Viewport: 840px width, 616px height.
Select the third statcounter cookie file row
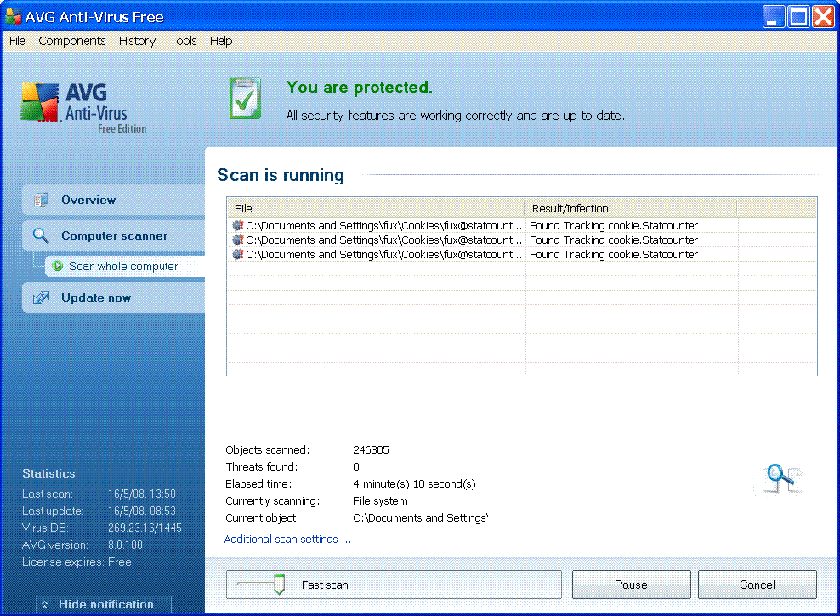coord(522,254)
